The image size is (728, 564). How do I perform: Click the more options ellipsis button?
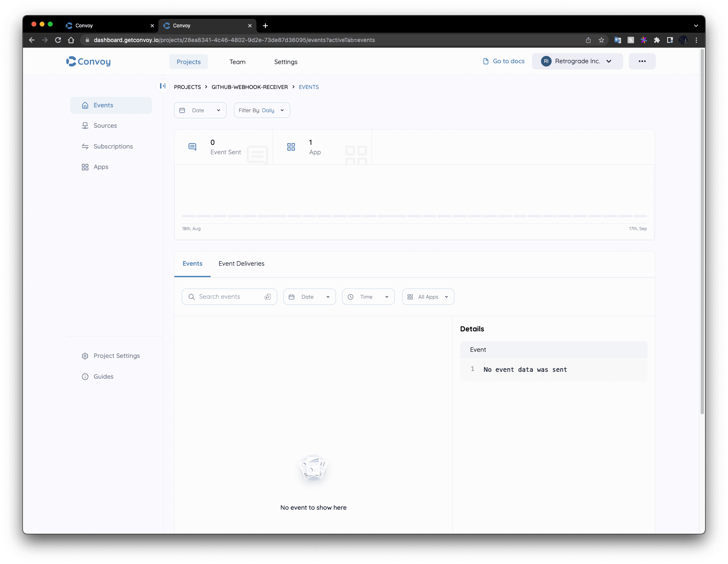click(642, 61)
